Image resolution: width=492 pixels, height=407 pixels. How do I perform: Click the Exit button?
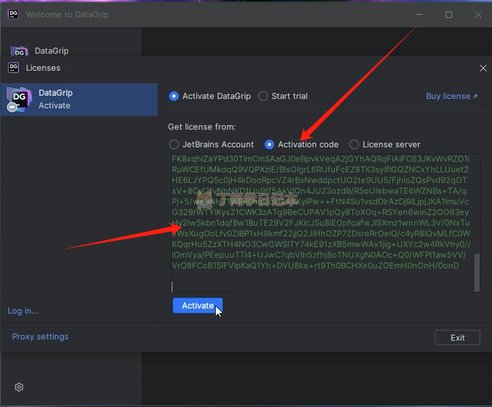coord(457,338)
